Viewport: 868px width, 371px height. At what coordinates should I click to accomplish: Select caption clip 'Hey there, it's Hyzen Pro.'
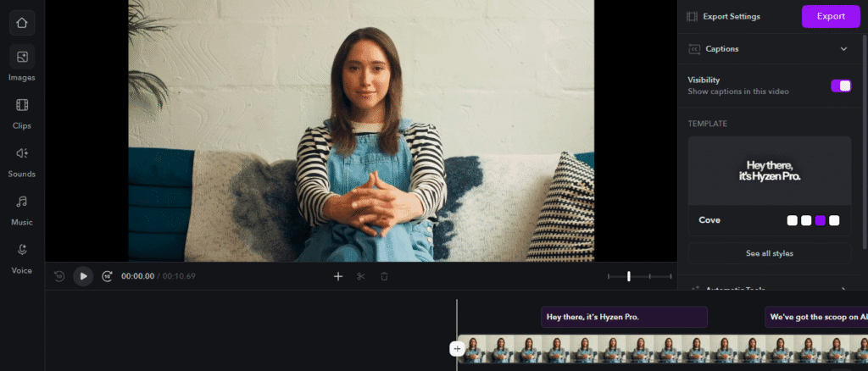624,317
